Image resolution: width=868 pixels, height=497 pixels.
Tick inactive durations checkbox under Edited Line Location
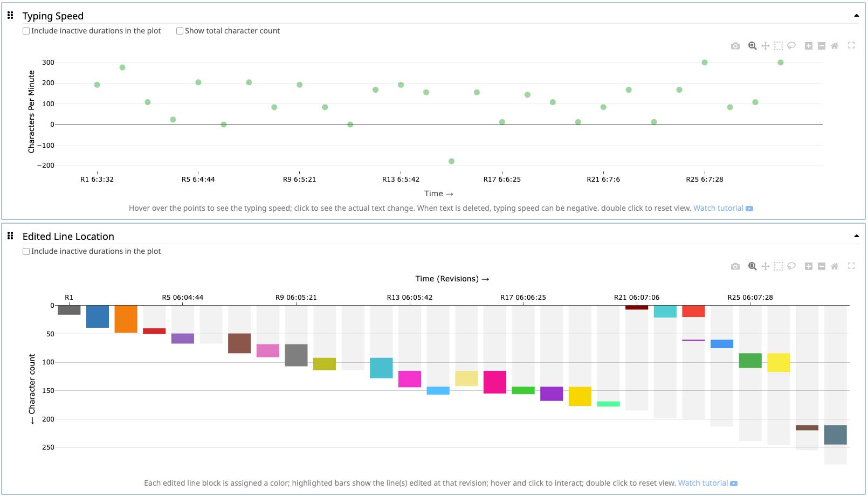26,252
